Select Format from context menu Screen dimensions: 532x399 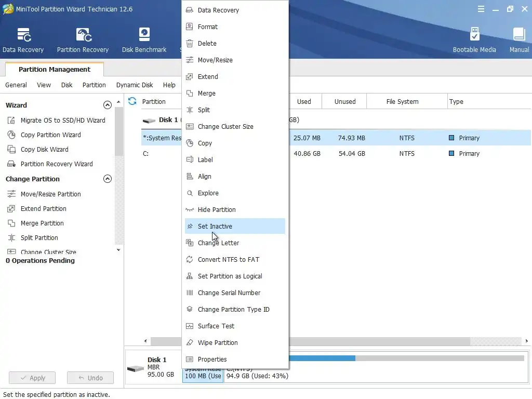click(x=235, y=27)
